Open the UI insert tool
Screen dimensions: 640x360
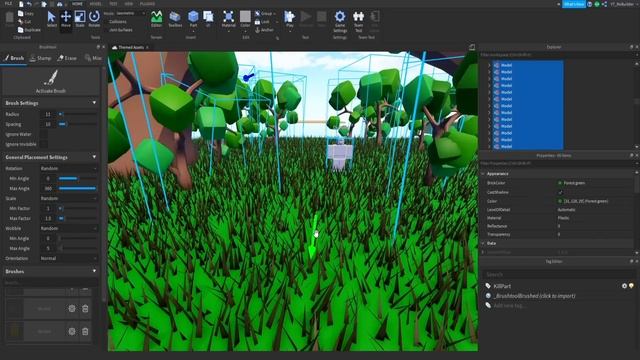[x=208, y=19]
